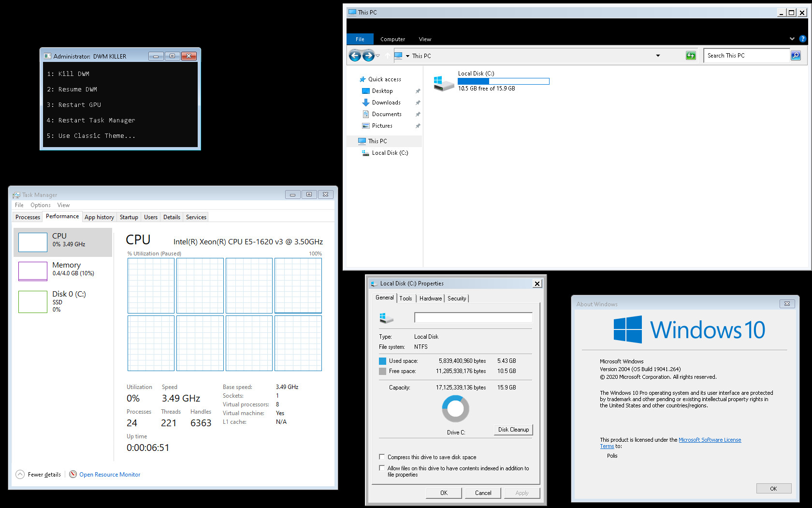Click the green refresh icon in This PC
The width and height of the screenshot is (812, 508).
[691, 56]
